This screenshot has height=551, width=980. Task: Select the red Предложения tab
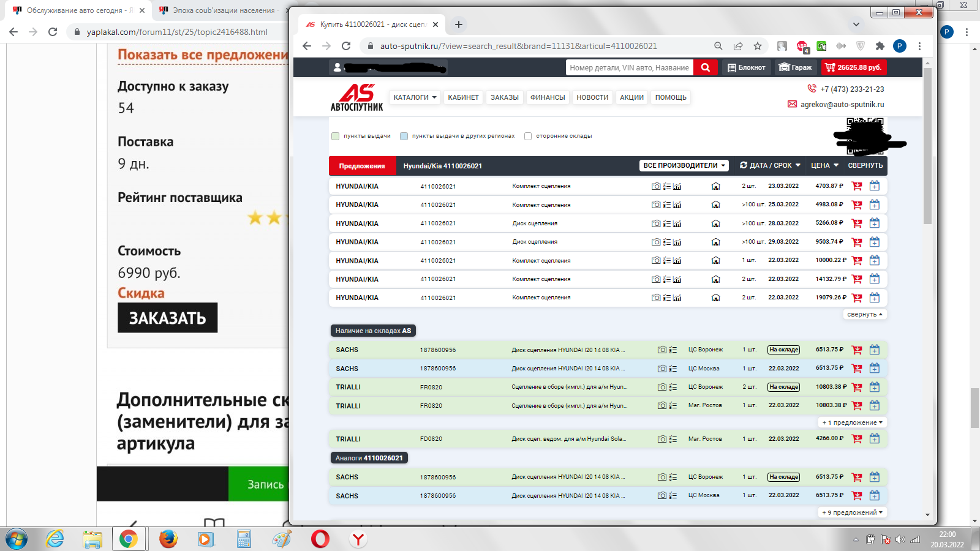pos(362,166)
